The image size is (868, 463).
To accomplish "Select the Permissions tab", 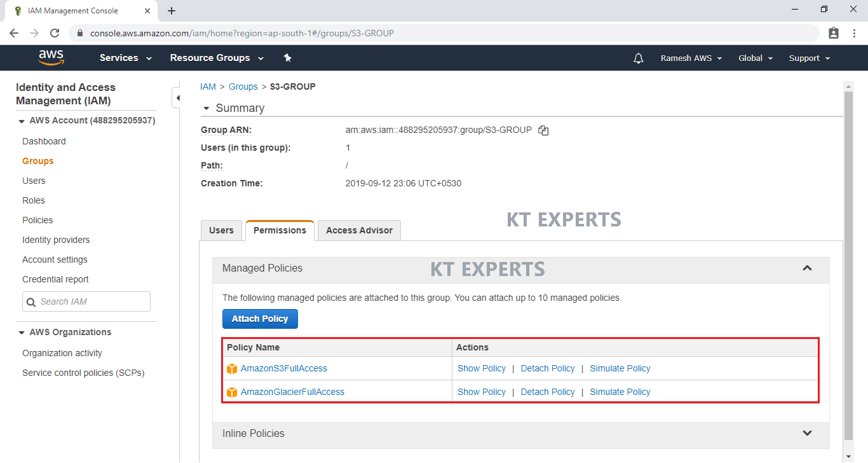I will (280, 230).
